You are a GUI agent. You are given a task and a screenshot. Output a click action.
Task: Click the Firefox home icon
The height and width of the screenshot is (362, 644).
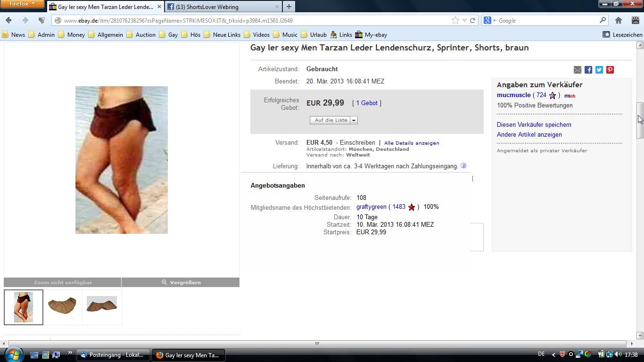click(x=619, y=20)
